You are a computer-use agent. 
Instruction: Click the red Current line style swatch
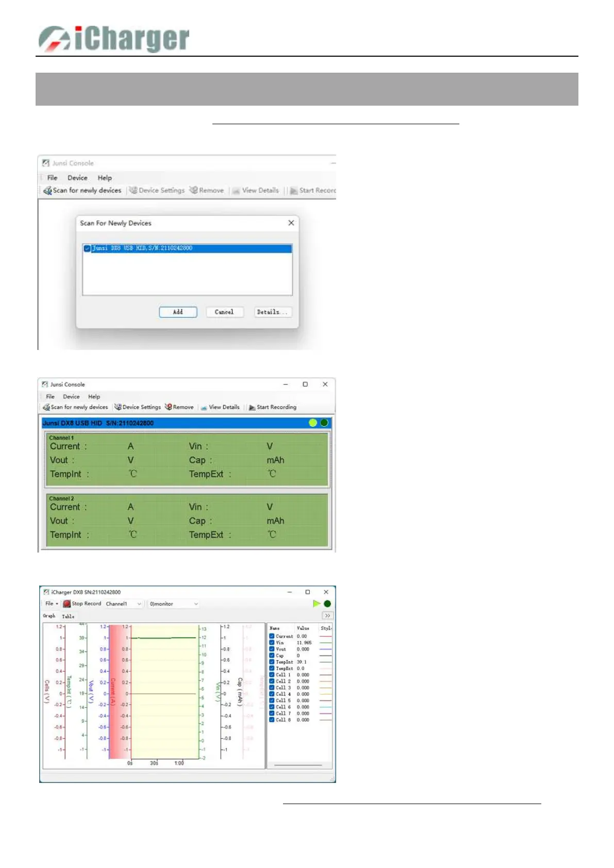[x=326, y=637]
